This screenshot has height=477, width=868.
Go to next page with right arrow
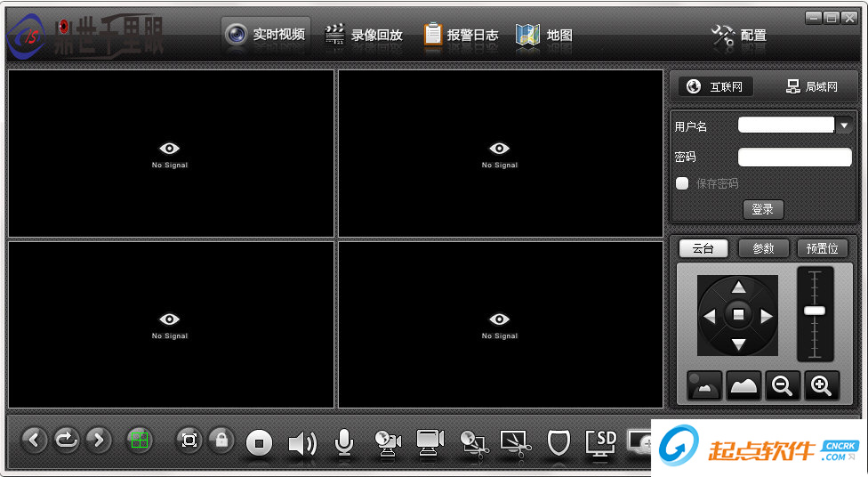click(x=99, y=441)
